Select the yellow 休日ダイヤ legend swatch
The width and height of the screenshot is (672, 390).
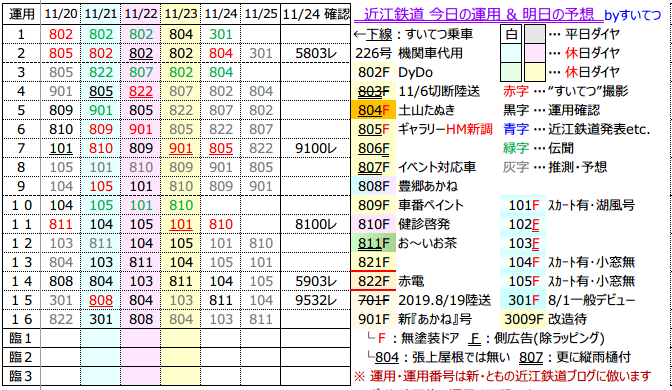point(535,72)
